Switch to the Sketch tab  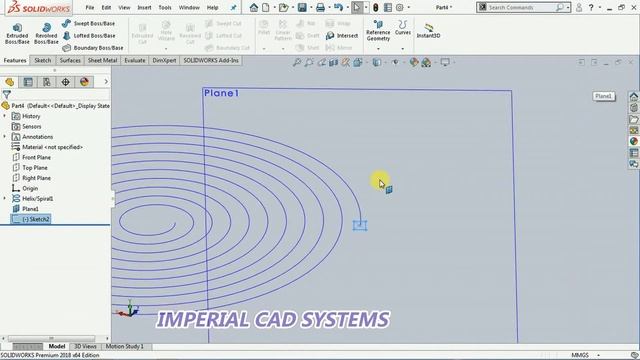tap(42, 60)
